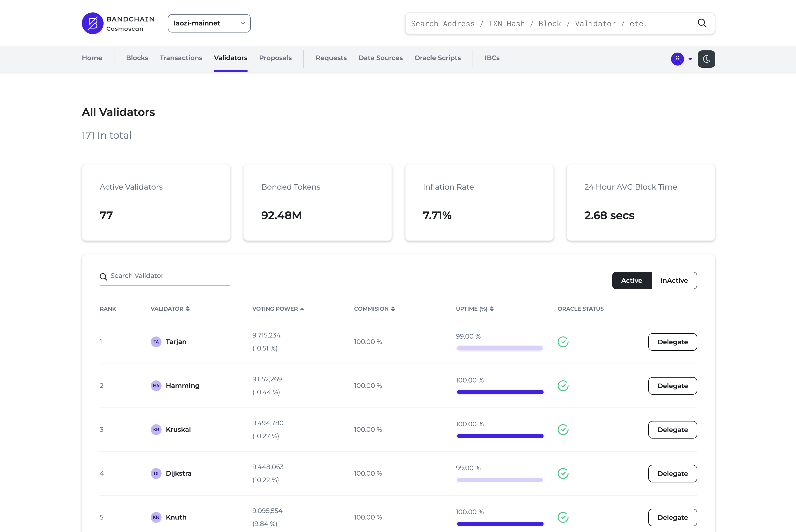Delegate to Kruskal validator
This screenshot has height=532, width=796.
tap(672, 430)
